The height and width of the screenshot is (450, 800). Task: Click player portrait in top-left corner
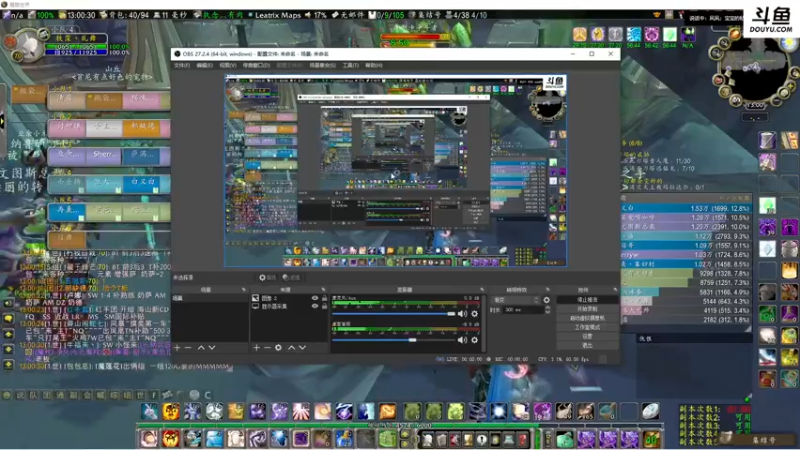(28, 46)
